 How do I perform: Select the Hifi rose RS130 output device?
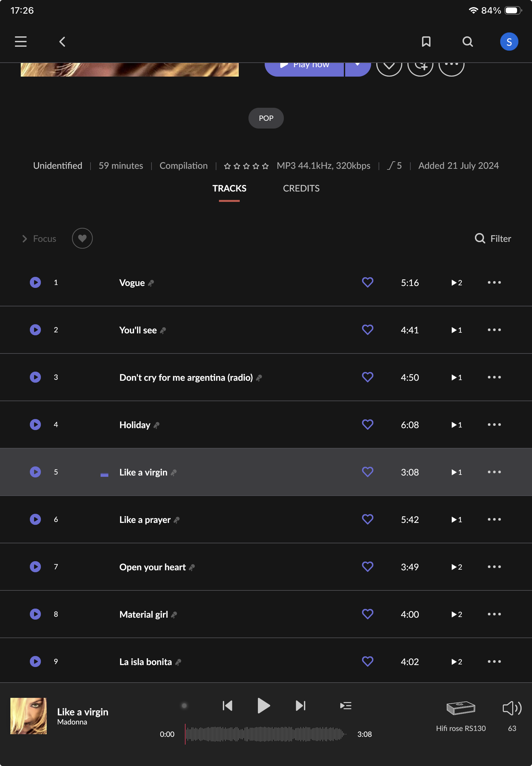coord(461,709)
